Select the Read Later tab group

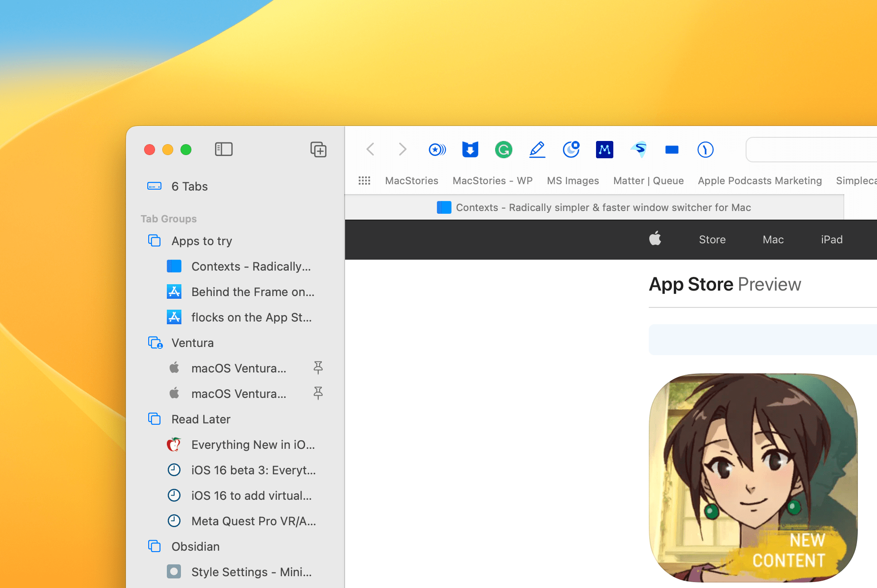(235, 419)
